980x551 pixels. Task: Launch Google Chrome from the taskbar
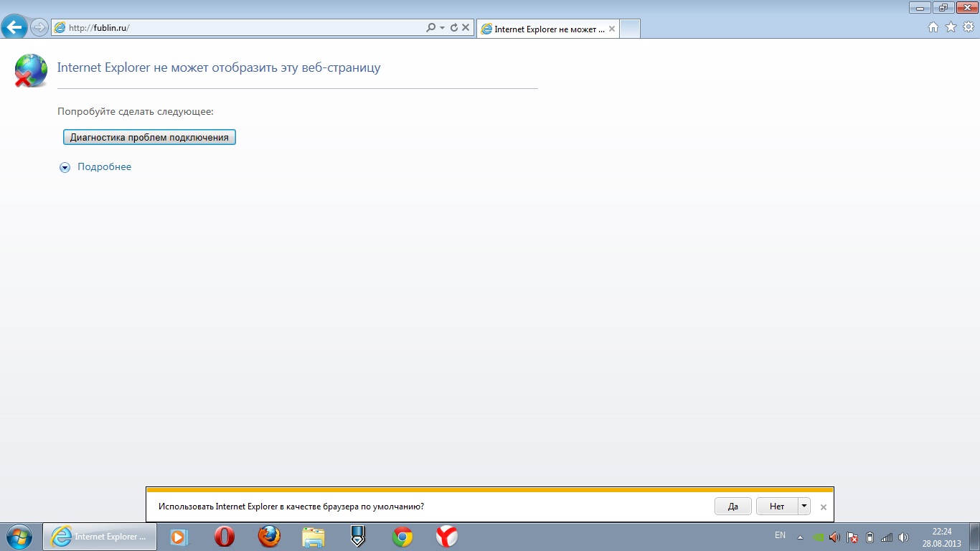pyautogui.click(x=402, y=537)
